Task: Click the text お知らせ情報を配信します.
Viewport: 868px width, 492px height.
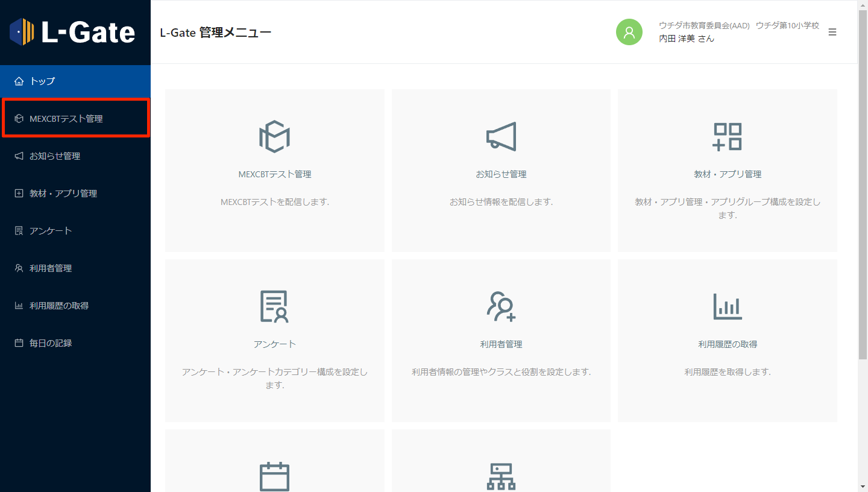Action: pyautogui.click(x=502, y=202)
